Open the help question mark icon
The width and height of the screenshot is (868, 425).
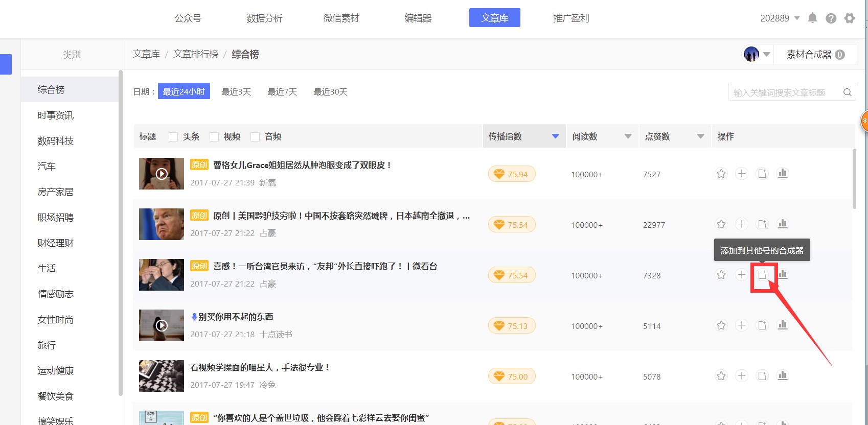tap(831, 18)
